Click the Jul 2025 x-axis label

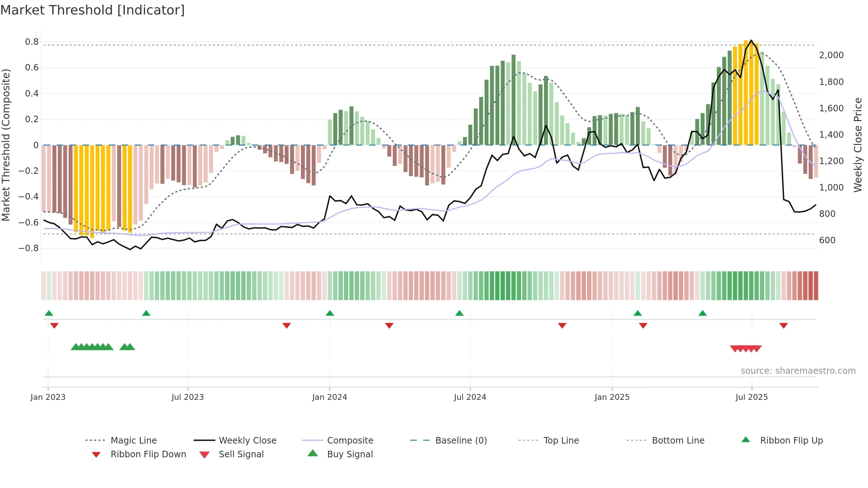(752, 397)
